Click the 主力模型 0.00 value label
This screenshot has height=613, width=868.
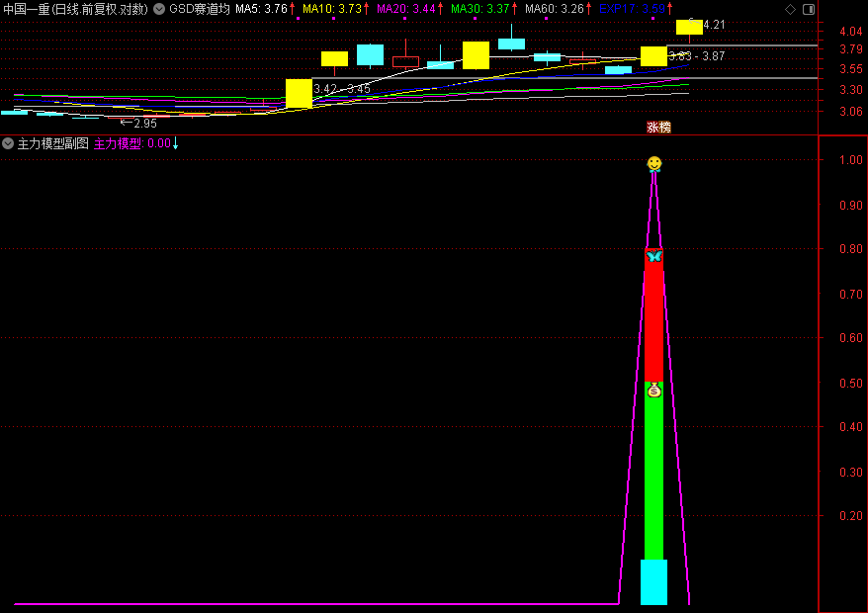pyautogui.click(x=132, y=143)
